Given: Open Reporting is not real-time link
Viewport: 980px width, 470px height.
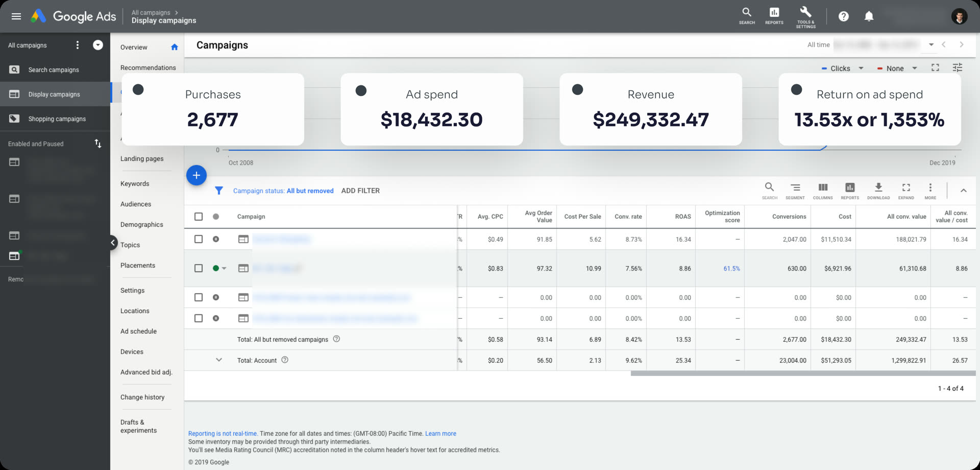Looking at the screenshot, I should click(x=223, y=433).
